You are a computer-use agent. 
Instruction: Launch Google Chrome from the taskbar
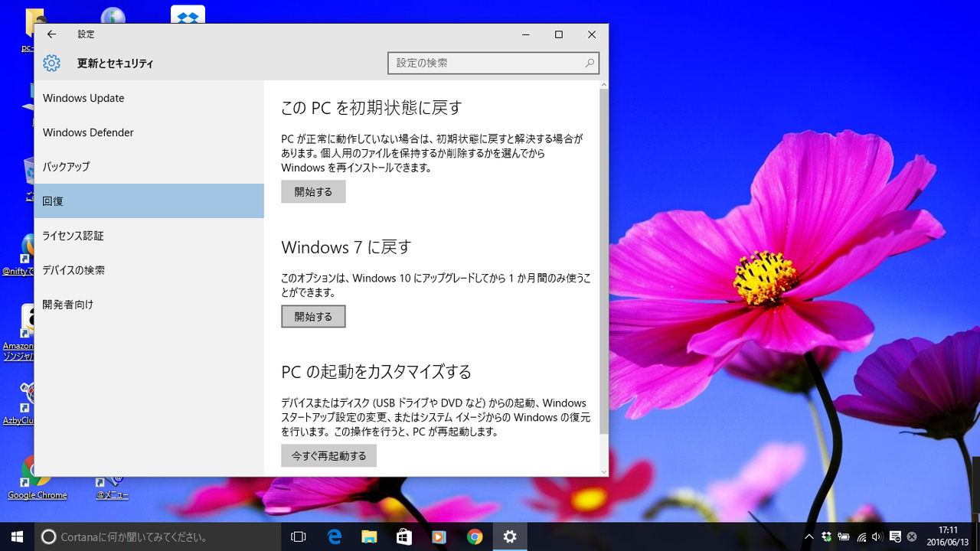pos(475,536)
